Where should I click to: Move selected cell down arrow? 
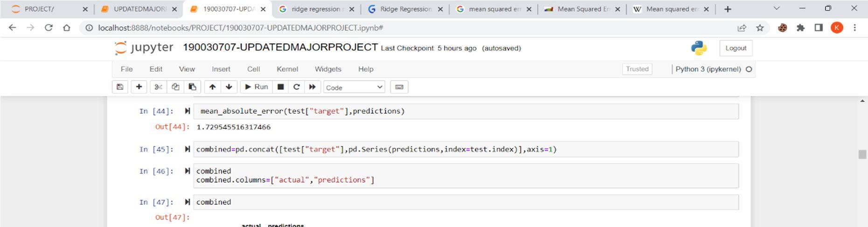pyautogui.click(x=229, y=87)
